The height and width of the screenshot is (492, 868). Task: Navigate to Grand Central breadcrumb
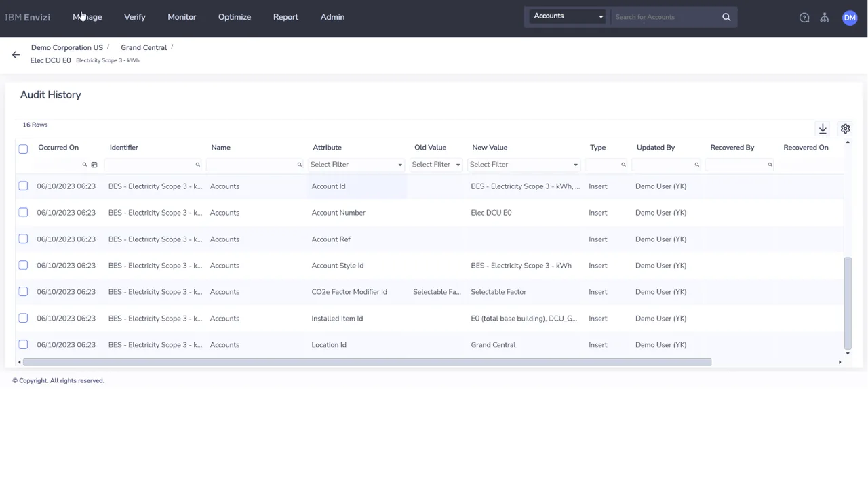click(144, 47)
